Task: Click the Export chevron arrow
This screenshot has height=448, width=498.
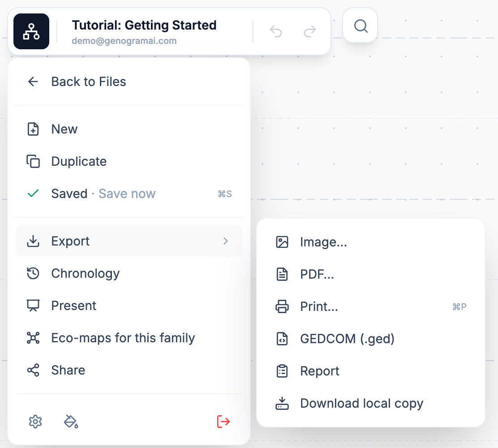Action: coord(226,241)
